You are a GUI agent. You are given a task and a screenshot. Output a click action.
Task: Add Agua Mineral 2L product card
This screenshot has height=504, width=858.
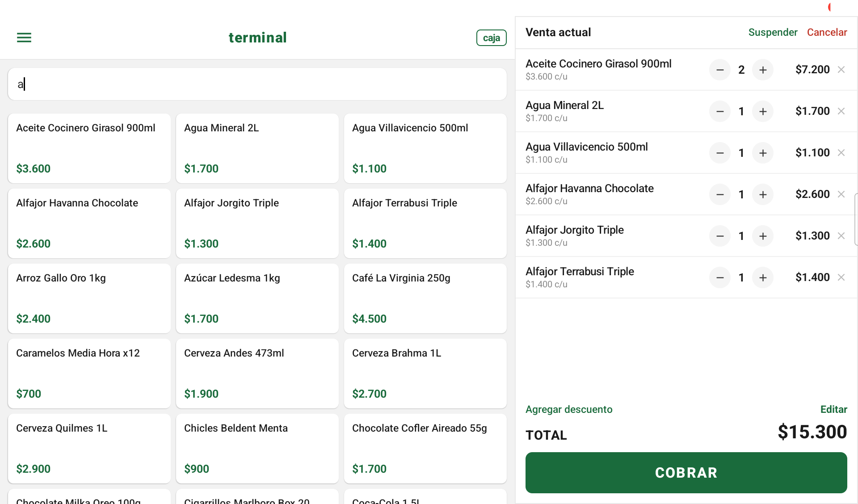pyautogui.click(x=257, y=148)
